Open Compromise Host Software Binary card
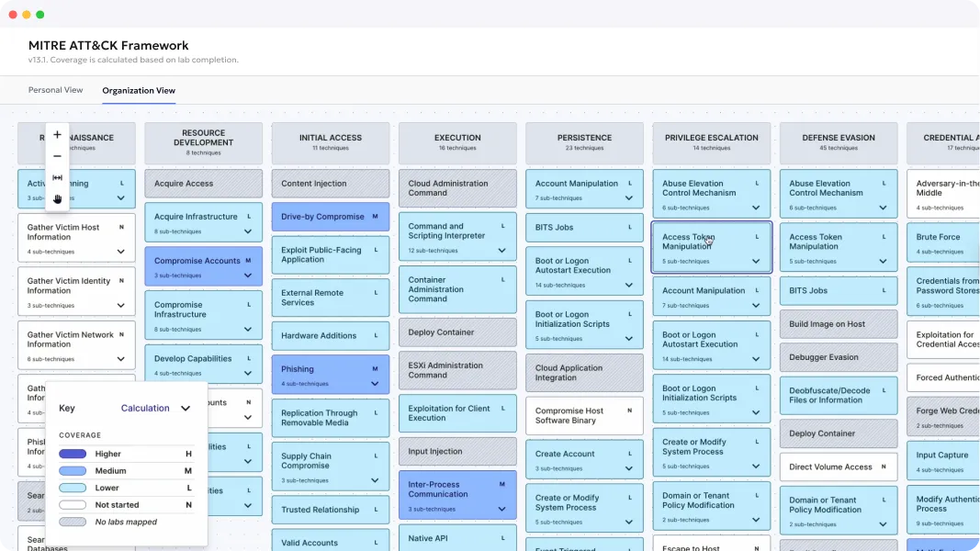The height and width of the screenshot is (551, 980). 584,415
